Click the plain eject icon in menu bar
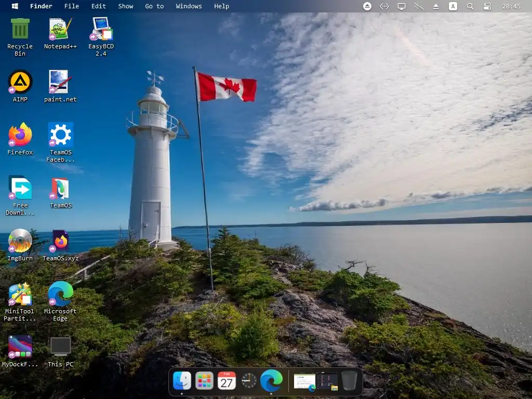This screenshot has width=532, height=399. tap(436, 6)
